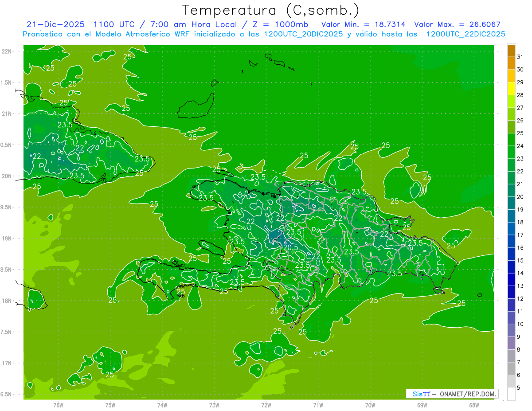Click the "19N" latitude axis label

[x=7, y=239]
